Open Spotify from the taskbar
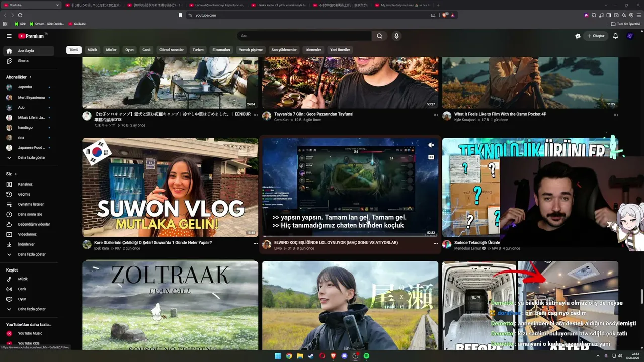The width and height of the screenshot is (644, 362). coord(366,356)
